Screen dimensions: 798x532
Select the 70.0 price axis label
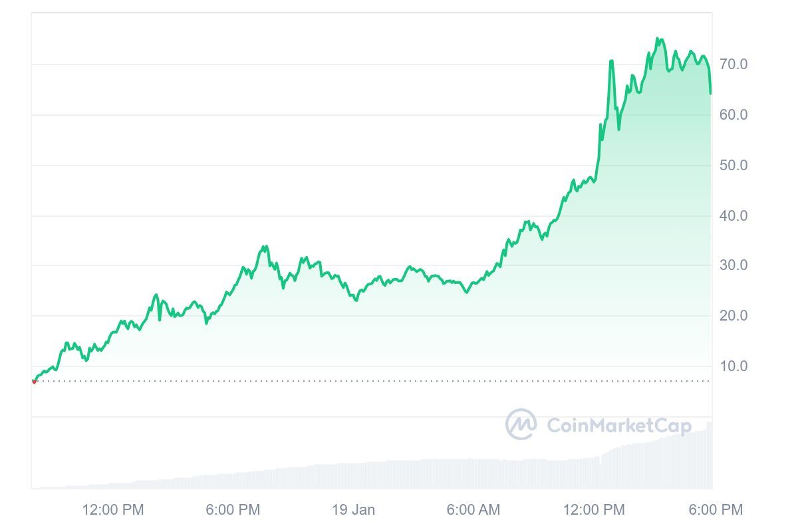coord(733,65)
